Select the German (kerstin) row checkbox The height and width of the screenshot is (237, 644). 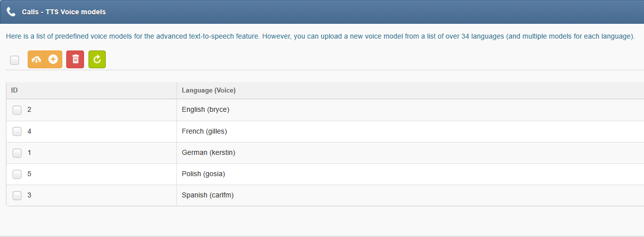[17, 153]
